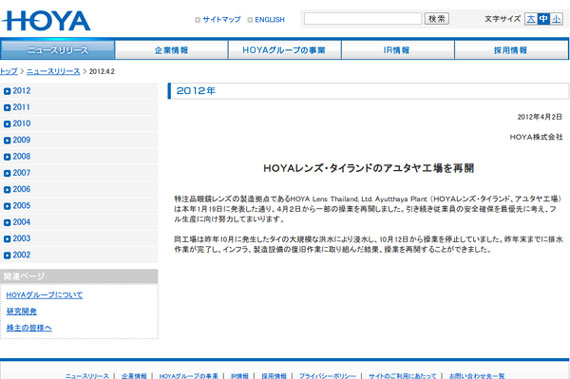570x379 pixels.
Task: Open 2005 news archive text link
Action: (x=21, y=206)
